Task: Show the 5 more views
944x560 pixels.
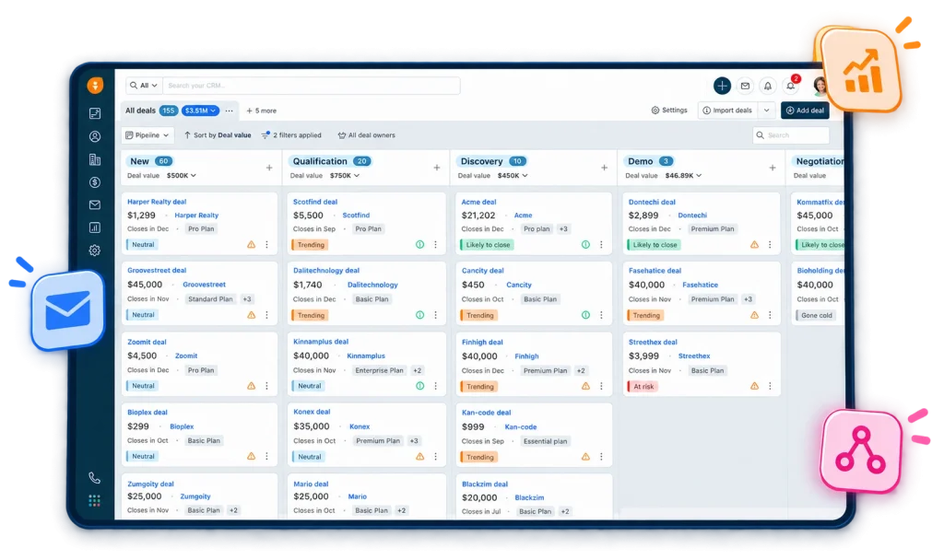Action: pos(261,111)
